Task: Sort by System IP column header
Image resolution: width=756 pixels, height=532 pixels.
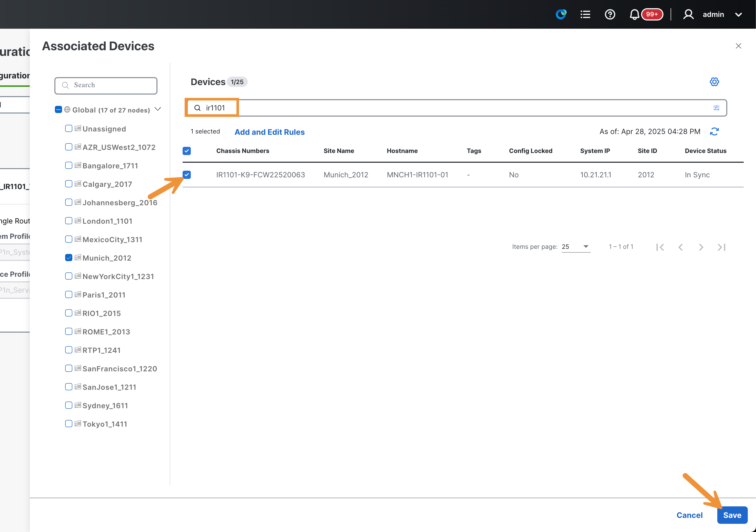Action: (595, 151)
